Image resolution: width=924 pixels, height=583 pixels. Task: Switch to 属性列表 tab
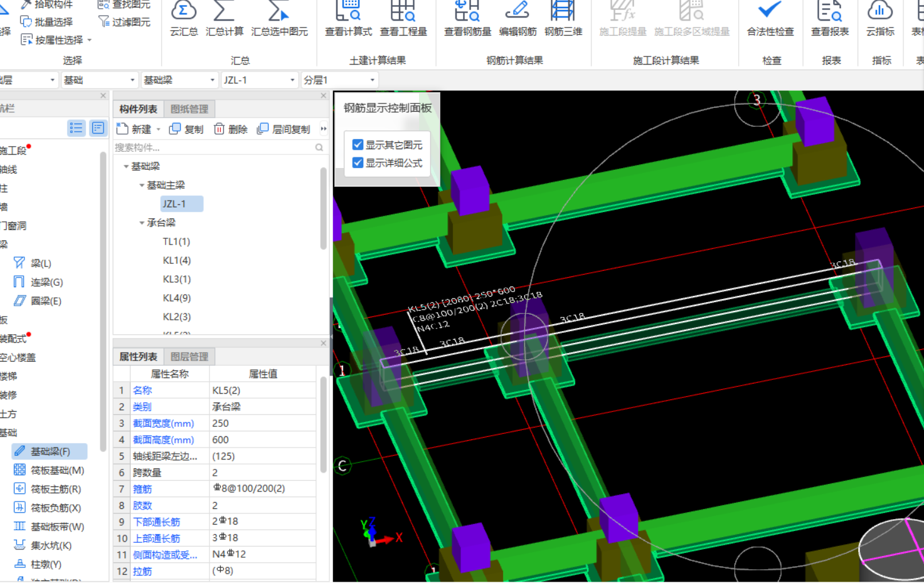[x=138, y=357]
